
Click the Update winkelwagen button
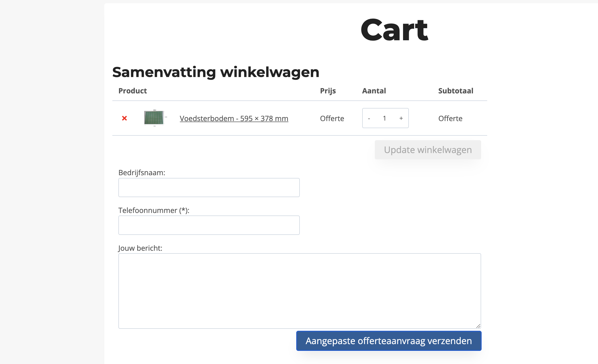click(x=428, y=150)
